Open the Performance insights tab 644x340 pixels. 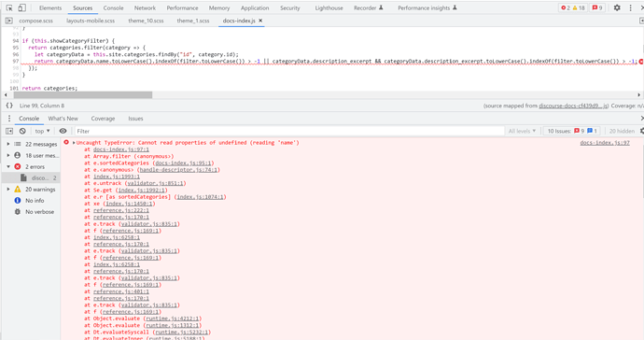click(427, 7)
